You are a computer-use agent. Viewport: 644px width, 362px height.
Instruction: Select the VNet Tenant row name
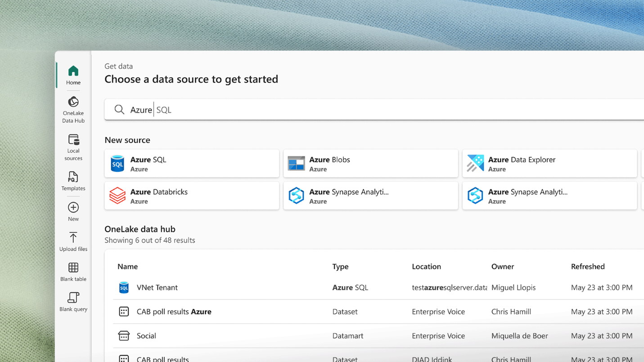click(x=157, y=287)
